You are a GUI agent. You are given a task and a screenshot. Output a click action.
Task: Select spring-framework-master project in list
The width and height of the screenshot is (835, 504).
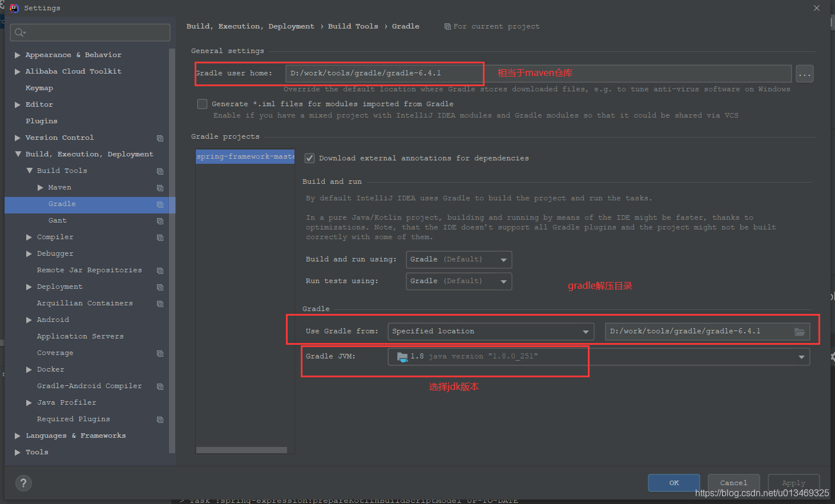(x=245, y=156)
